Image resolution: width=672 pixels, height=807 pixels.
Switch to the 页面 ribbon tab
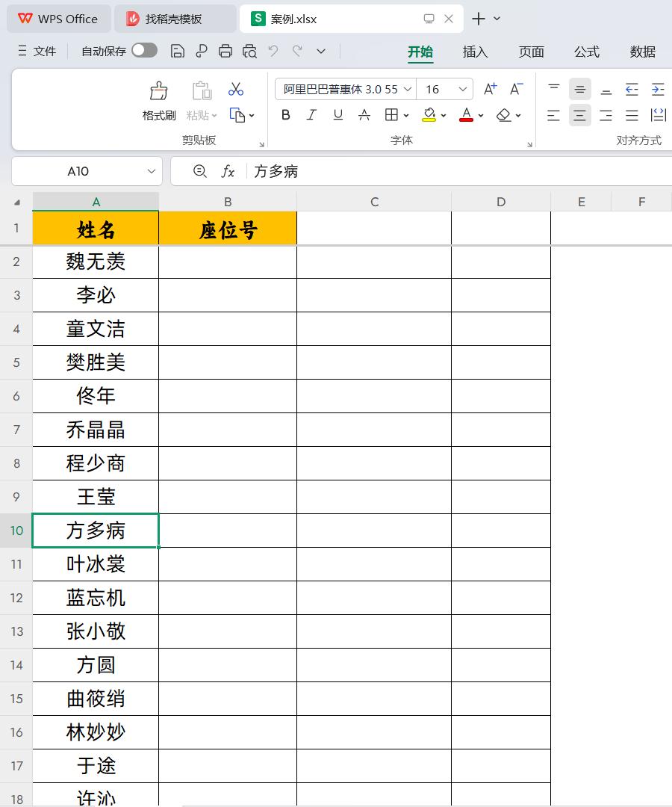(531, 52)
